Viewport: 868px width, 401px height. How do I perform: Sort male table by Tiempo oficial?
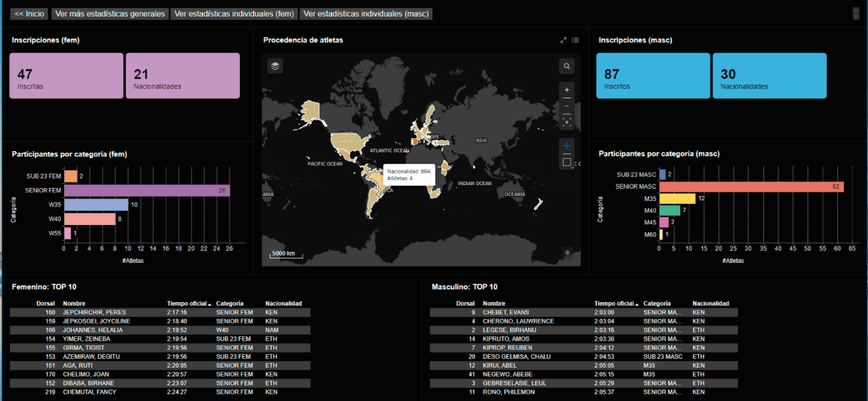pos(616,303)
